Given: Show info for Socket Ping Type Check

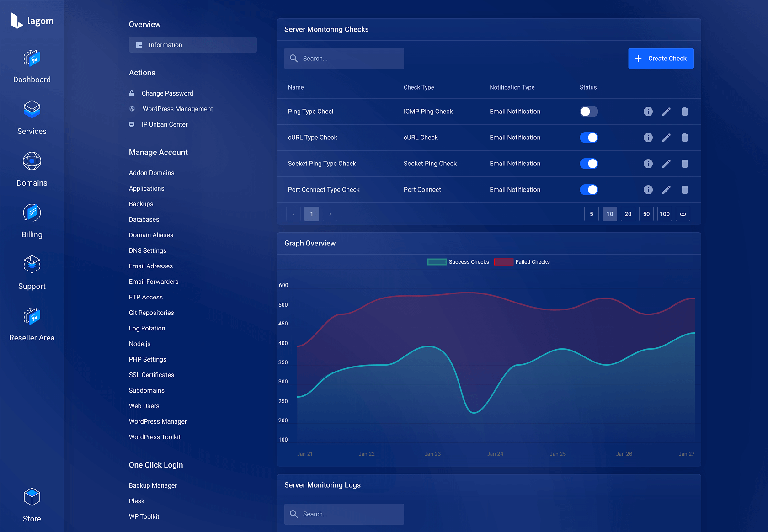Looking at the screenshot, I should (648, 164).
